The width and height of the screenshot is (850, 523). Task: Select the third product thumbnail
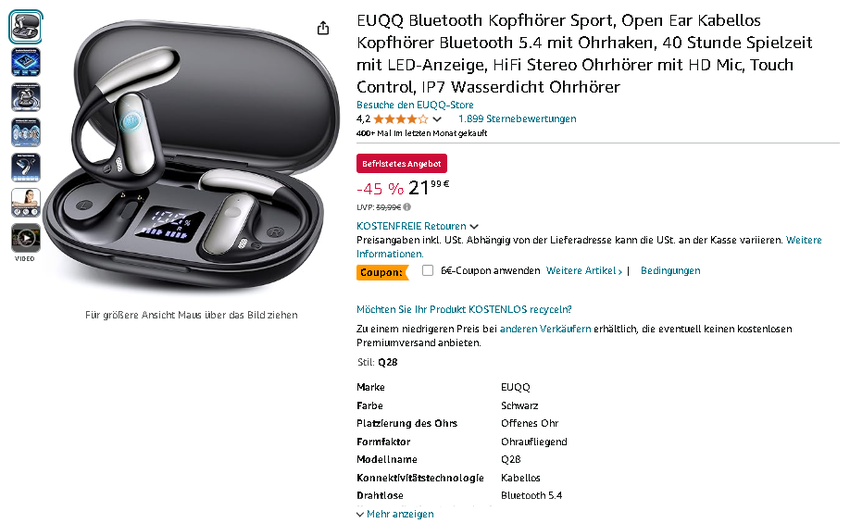coord(25,97)
